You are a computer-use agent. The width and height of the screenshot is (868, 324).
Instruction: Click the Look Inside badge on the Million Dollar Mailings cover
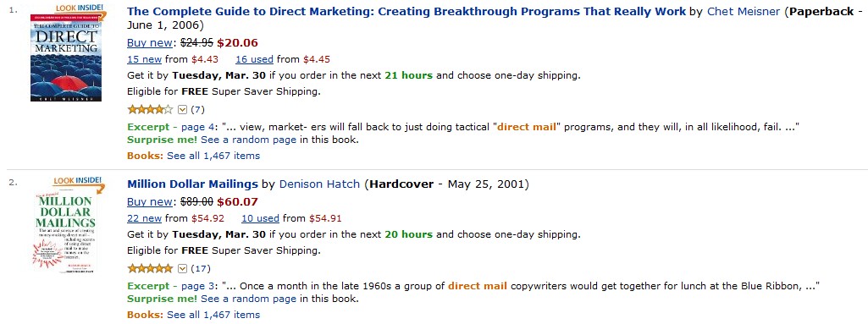coord(78,182)
